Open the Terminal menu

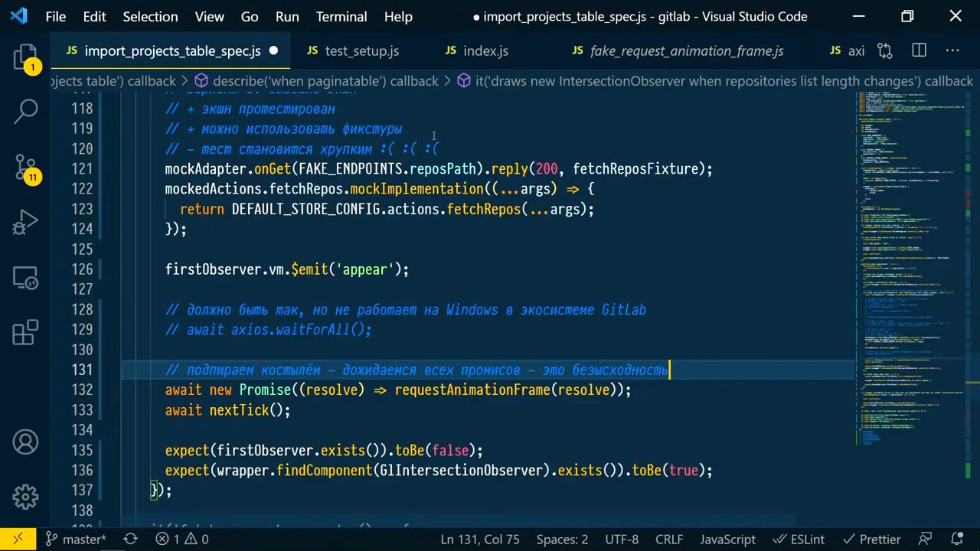tap(341, 16)
